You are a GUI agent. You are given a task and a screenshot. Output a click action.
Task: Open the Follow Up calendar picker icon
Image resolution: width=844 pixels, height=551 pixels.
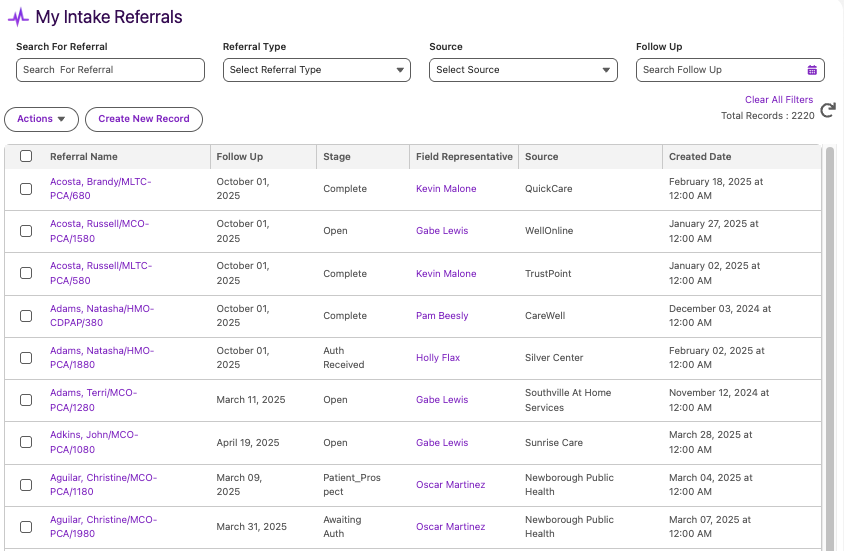(812, 70)
